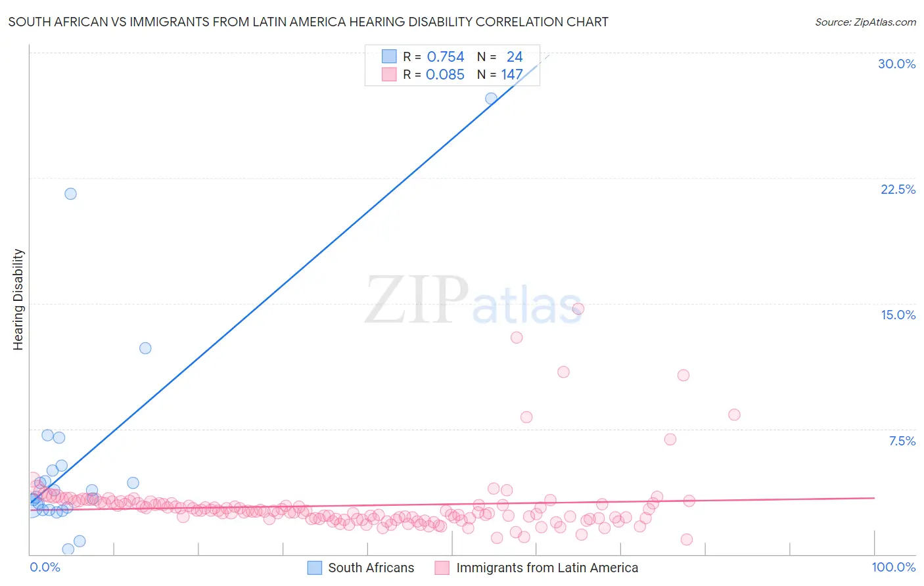The image size is (924, 586).
Task: Click the blue South Africans legend swatch
Action: [x=315, y=568]
